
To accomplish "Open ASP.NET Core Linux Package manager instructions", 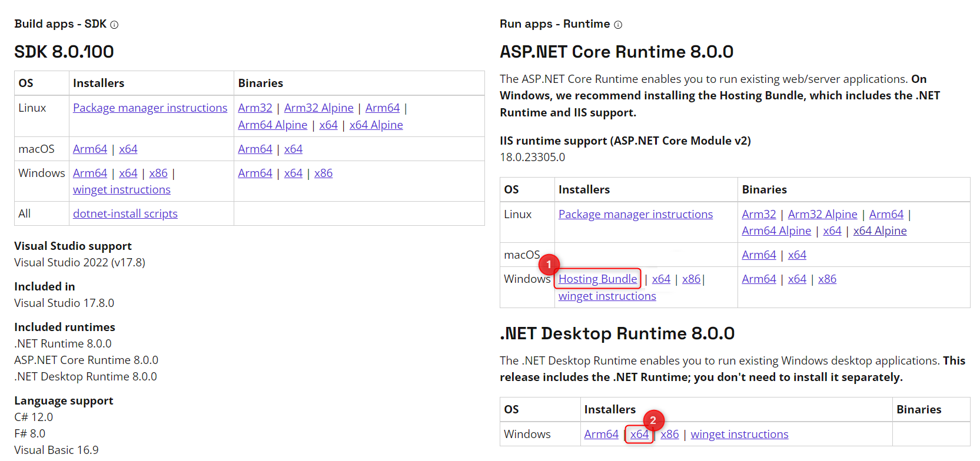I will click(x=636, y=214).
